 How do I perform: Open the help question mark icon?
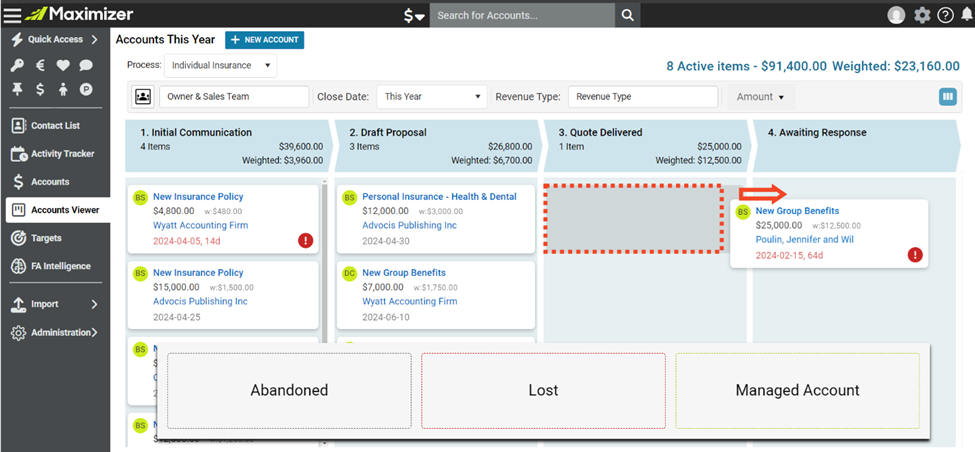(x=946, y=15)
